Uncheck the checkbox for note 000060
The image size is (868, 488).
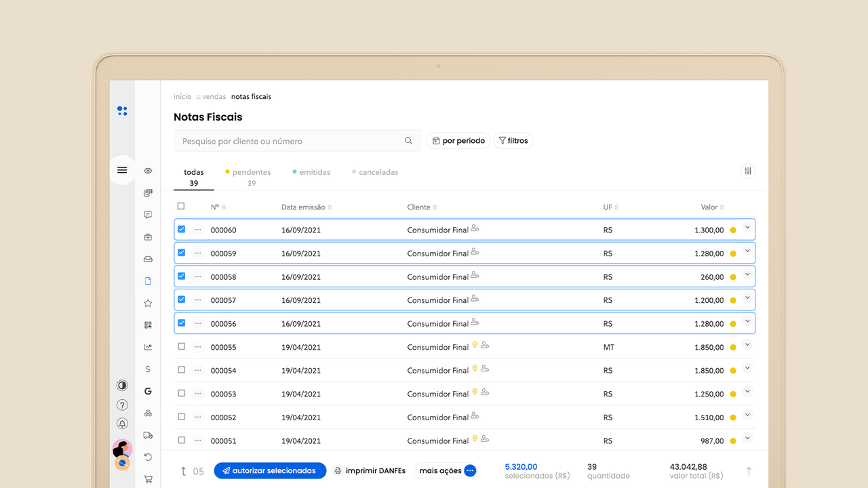[x=181, y=229]
